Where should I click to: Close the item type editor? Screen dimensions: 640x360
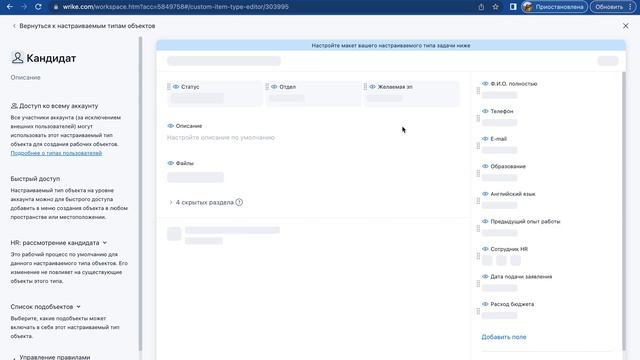coord(626,26)
